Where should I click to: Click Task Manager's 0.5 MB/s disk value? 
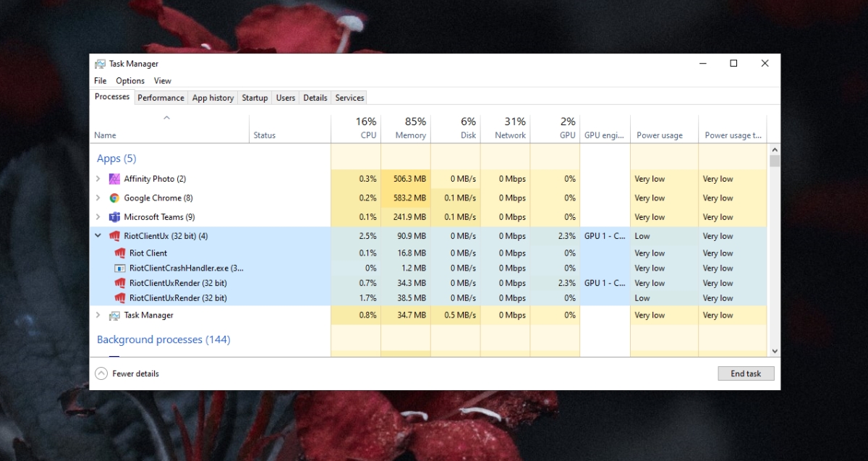pyautogui.click(x=459, y=316)
